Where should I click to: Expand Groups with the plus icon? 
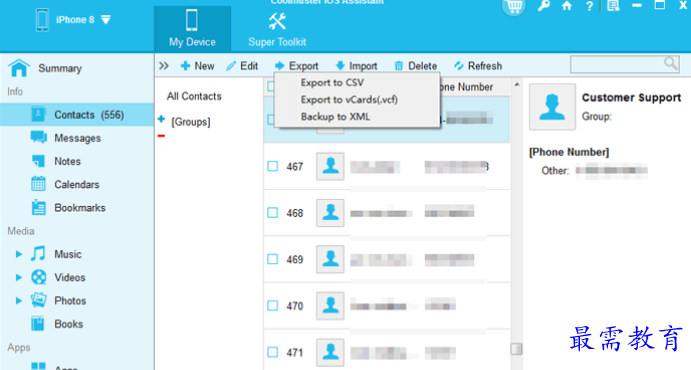tap(161, 119)
